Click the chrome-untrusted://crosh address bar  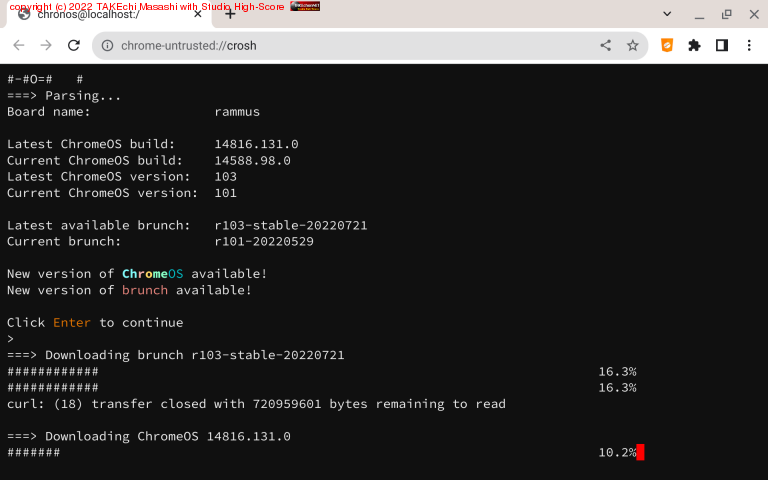[350, 45]
